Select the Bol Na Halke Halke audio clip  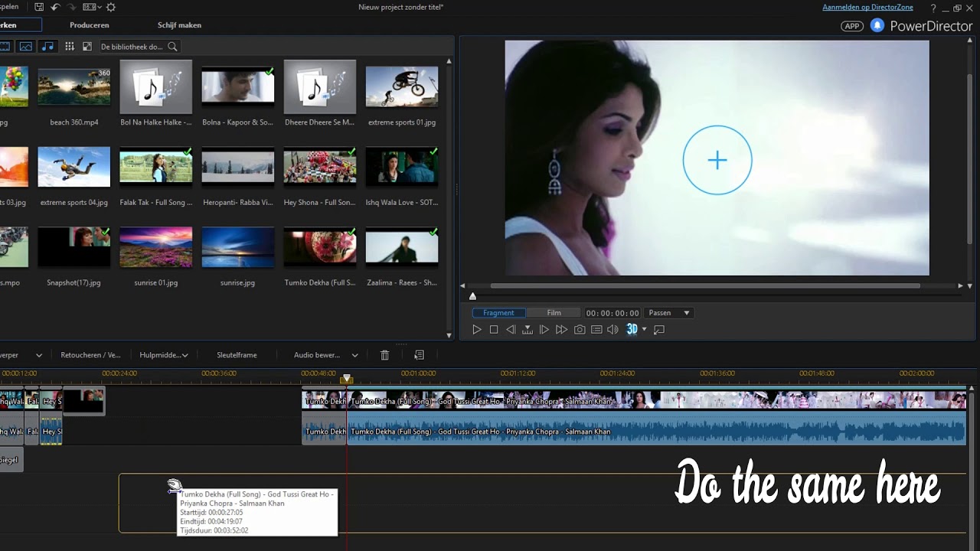pyautogui.click(x=156, y=86)
